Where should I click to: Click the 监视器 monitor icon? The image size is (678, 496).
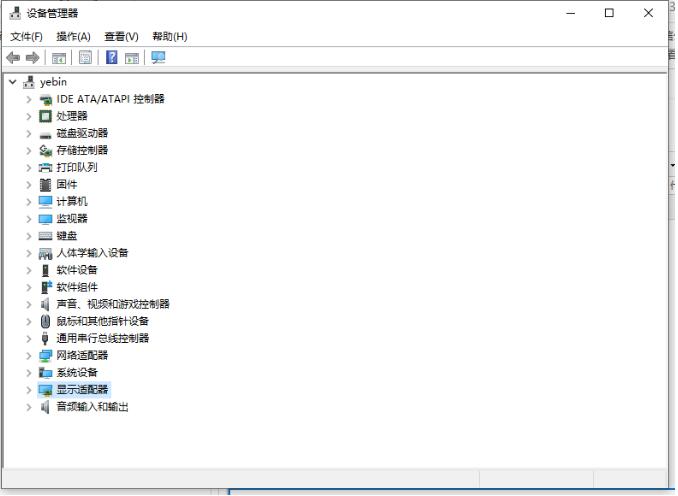pos(45,219)
